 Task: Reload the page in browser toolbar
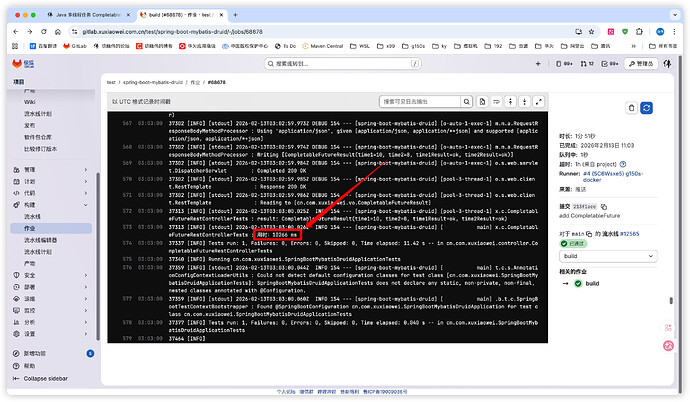click(44, 32)
